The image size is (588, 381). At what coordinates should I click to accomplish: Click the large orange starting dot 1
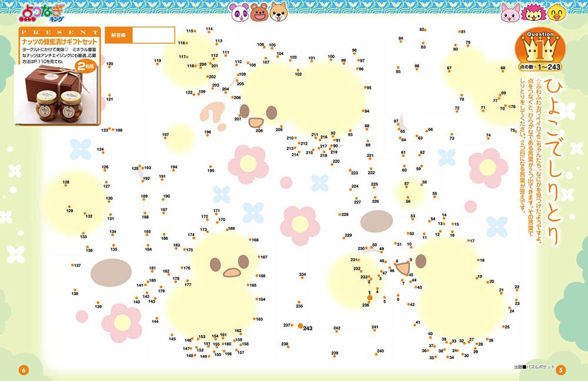(x=370, y=298)
